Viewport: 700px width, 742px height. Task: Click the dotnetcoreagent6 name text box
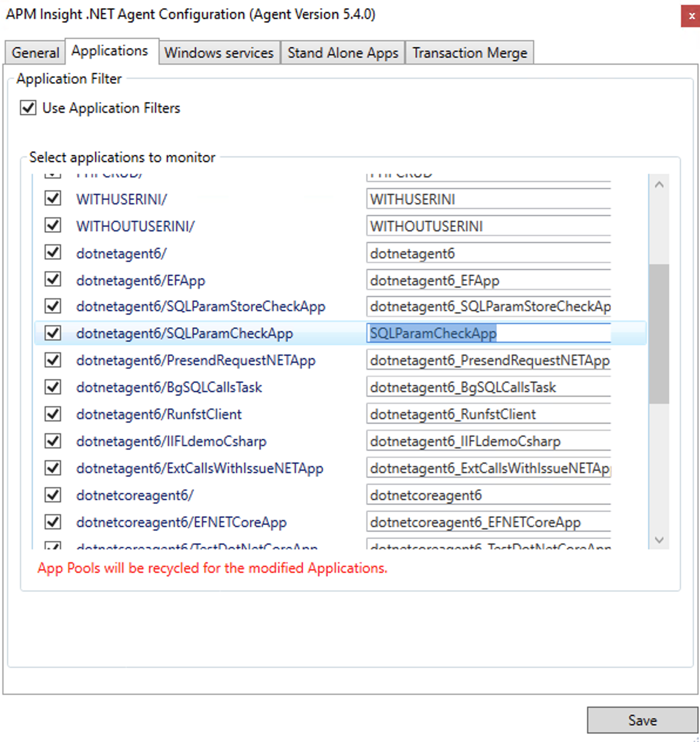point(487,495)
